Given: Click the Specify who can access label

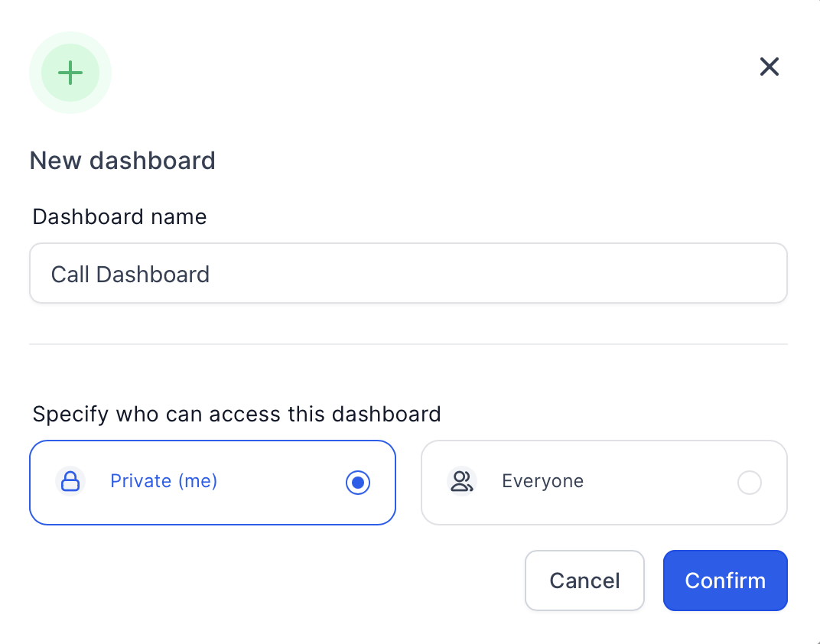Looking at the screenshot, I should pyautogui.click(x=237, y=414).
